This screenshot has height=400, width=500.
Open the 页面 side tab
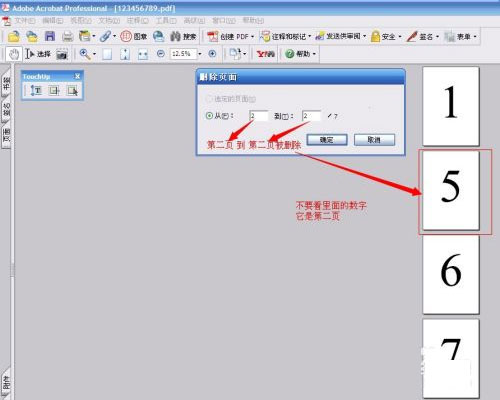pos(6,136)
